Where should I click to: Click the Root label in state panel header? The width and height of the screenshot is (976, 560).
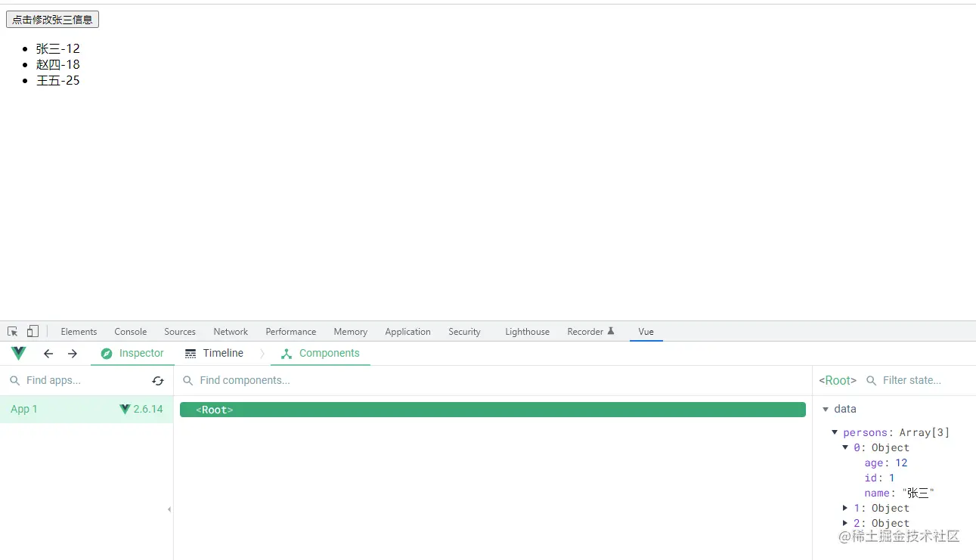(838, 380)
